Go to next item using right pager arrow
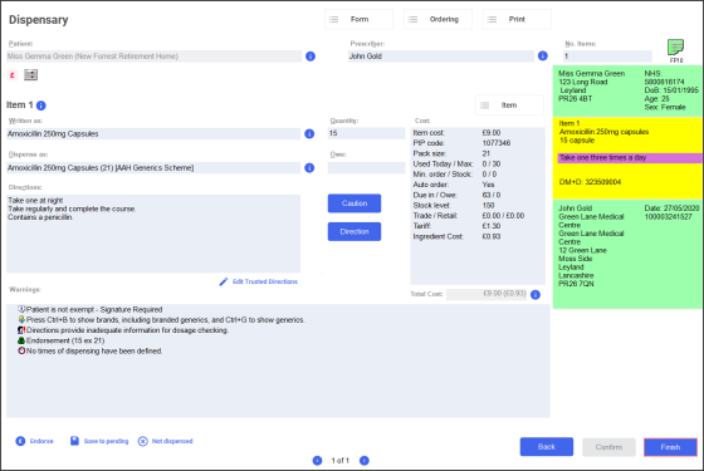 click(364, 460)
